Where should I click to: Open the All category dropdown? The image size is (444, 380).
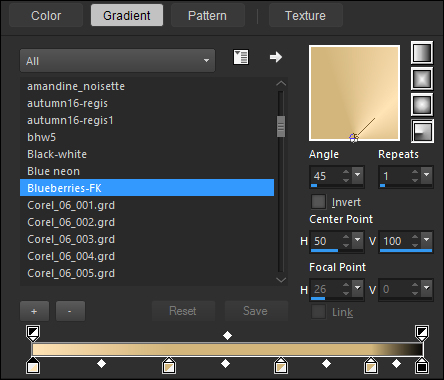[x=117, y=61]
